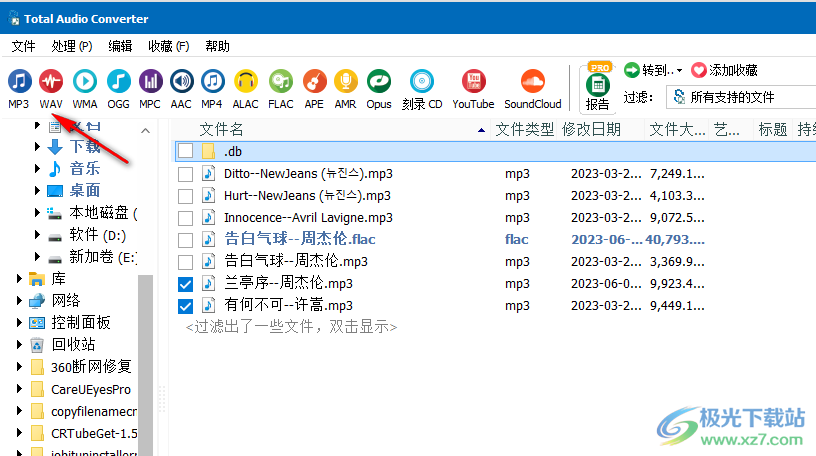The height and width of the screenshot is (456, 816).
Task: Select the 360断网修复 folder
Action: (x=91, y=367)
